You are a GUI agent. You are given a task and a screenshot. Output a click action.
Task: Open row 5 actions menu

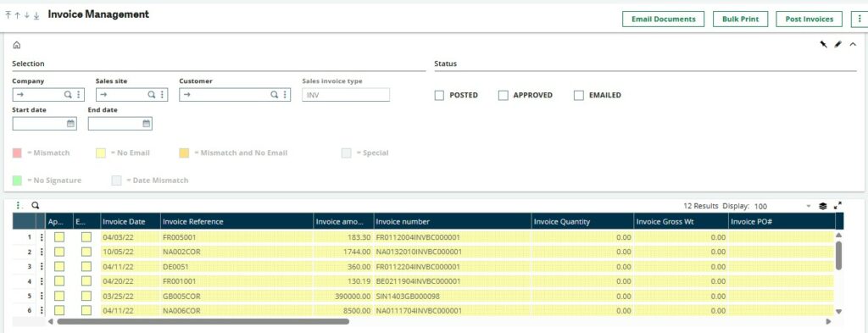tap(41, 296)
